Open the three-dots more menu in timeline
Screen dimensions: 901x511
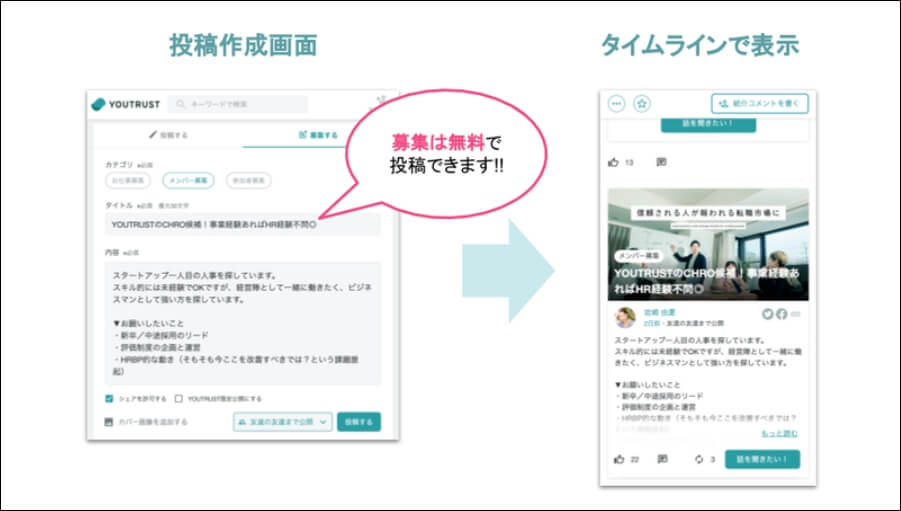click(617, 104)
